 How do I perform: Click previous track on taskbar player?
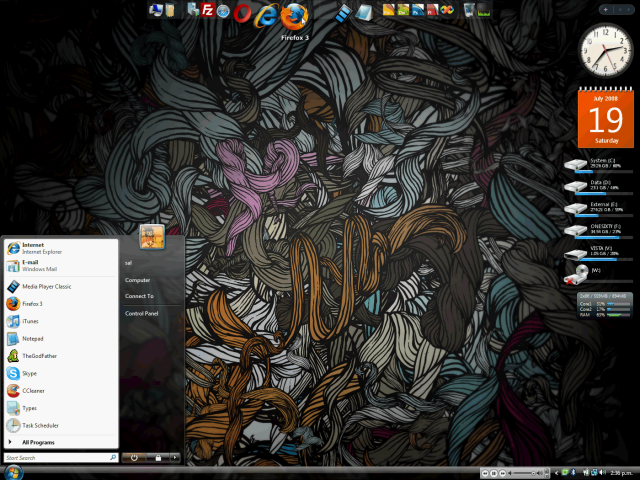(485, 473)
